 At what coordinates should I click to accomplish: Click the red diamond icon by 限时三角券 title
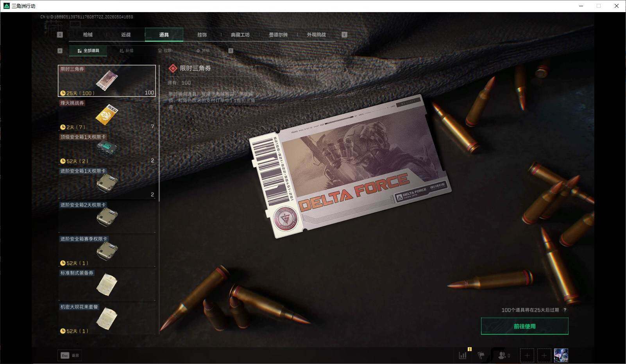[173, 68]
